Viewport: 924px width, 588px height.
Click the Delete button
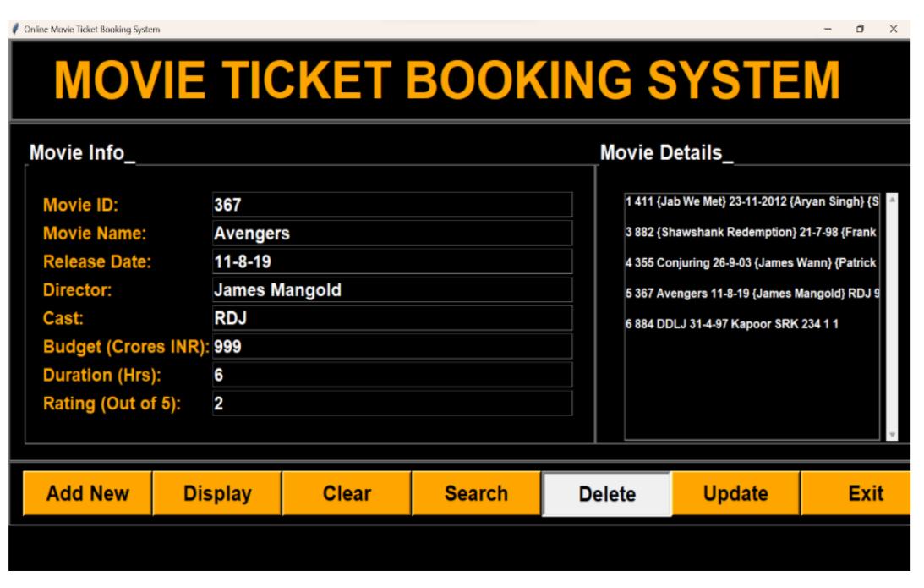click(606, 494)
